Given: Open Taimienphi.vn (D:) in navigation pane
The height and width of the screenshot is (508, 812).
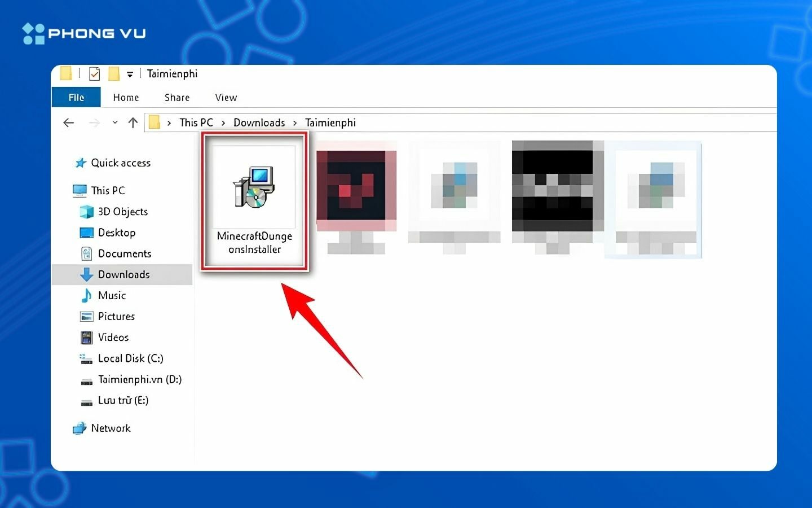Looking at the screenshot, I should 140,379.
